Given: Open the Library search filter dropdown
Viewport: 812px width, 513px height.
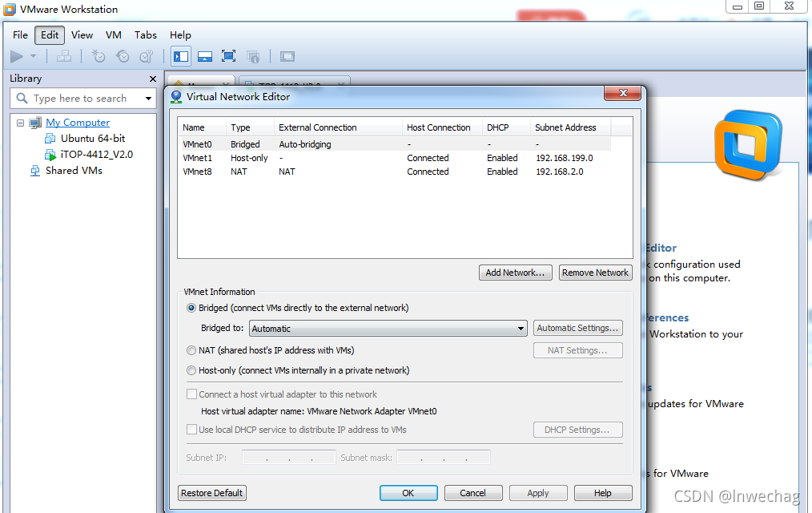Looking at the screenshot, I should pyautogui.click(x=149, y=99).
